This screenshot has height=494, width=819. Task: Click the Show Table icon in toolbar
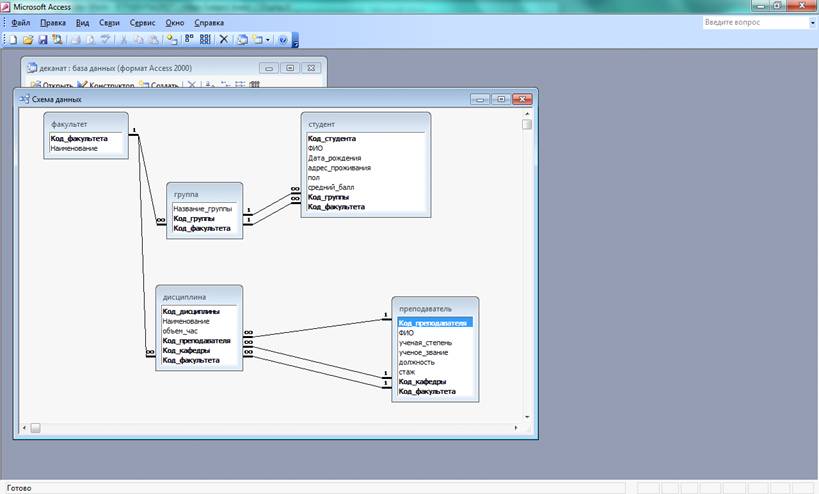[171, 40]
